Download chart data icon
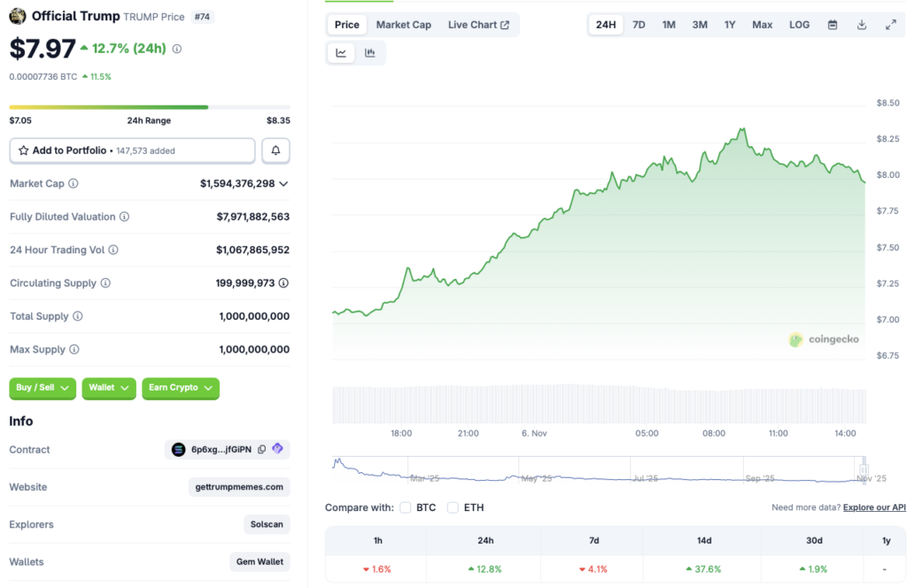 (x=862, y=25)
